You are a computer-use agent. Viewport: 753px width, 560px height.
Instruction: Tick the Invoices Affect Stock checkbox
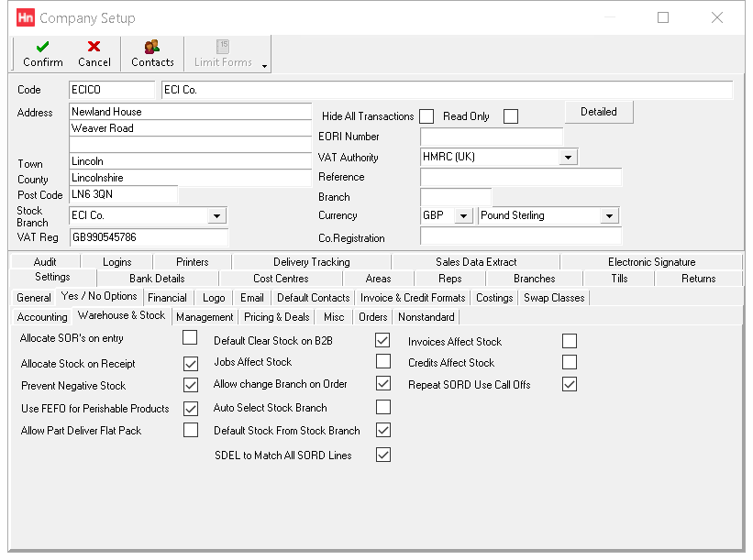tap(570, 341)
